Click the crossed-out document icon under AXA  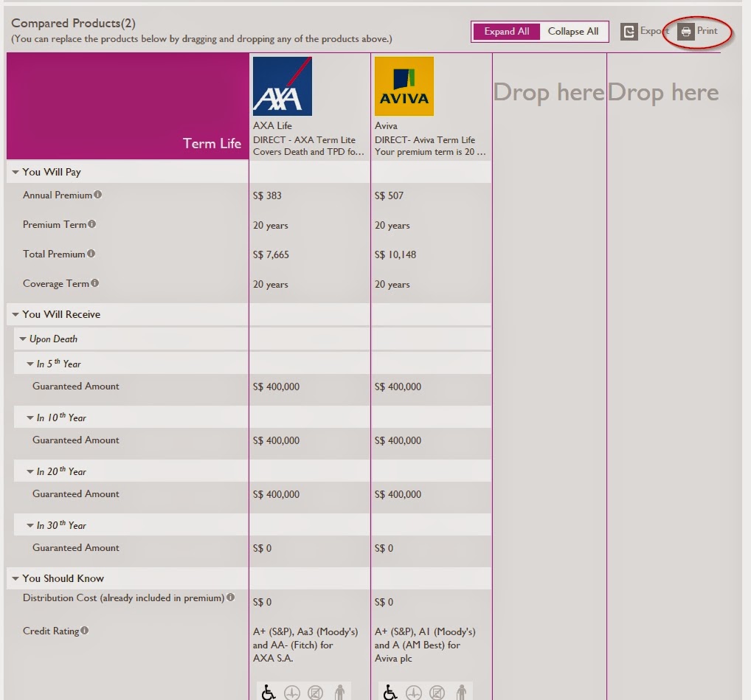pos(315,693)
